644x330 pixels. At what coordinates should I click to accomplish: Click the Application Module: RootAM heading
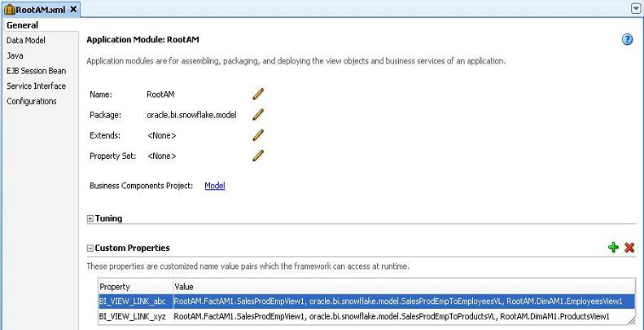[x=143, y=40]
